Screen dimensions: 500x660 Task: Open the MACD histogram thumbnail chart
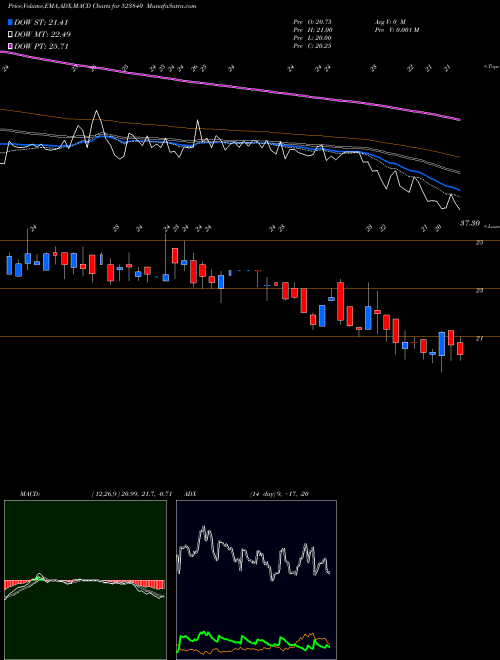[85, 580]
